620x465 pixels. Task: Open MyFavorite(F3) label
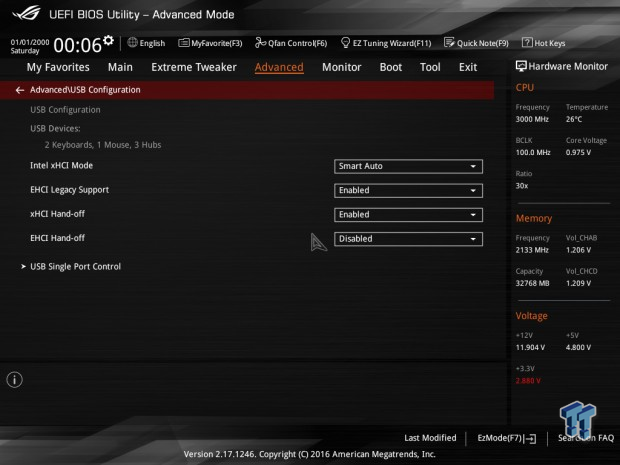pos(217,43)
